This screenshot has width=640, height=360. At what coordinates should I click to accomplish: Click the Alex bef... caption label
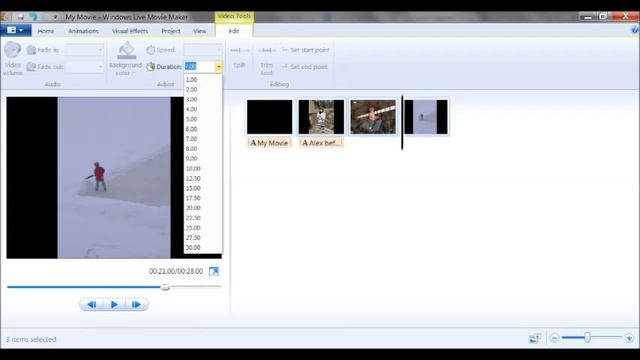321,143
